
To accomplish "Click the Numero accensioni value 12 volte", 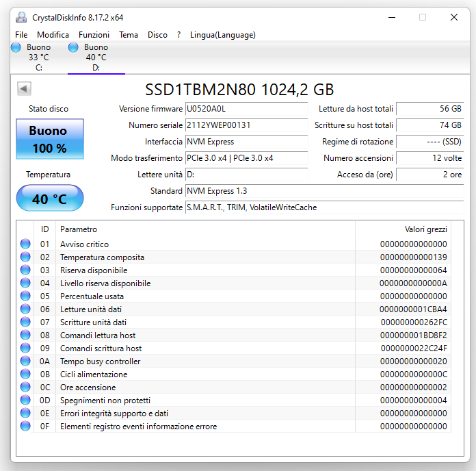I will (x=430, y=158).
